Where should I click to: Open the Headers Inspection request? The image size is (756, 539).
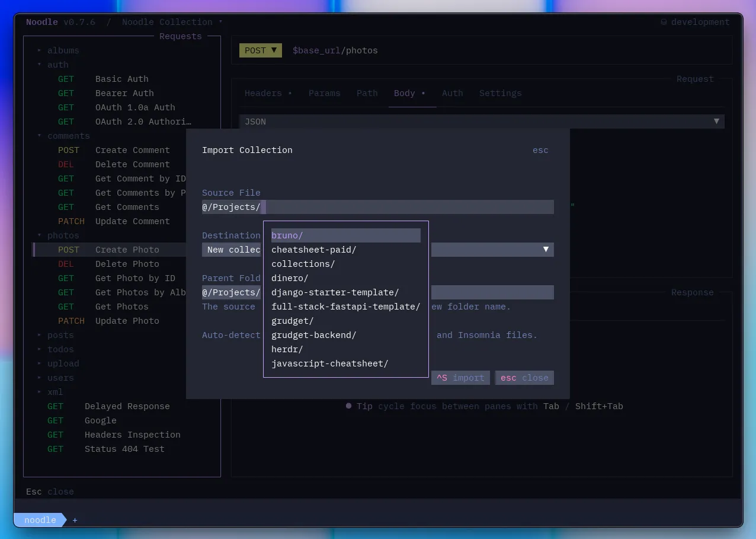(133, 435)
